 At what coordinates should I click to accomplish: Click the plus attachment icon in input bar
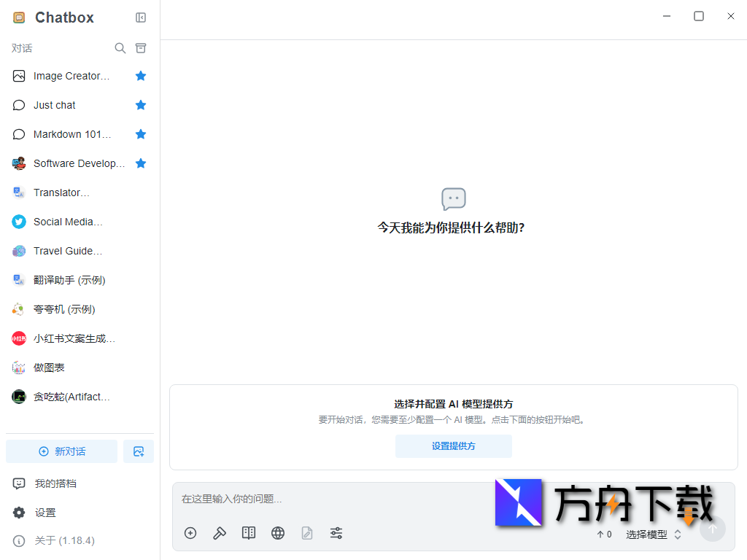[190, 533]
